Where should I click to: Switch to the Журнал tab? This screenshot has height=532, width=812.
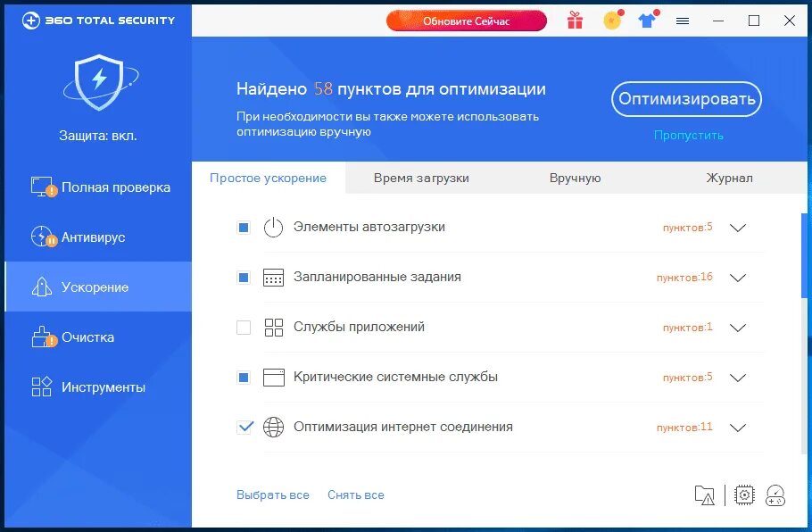tap(729, 178)
